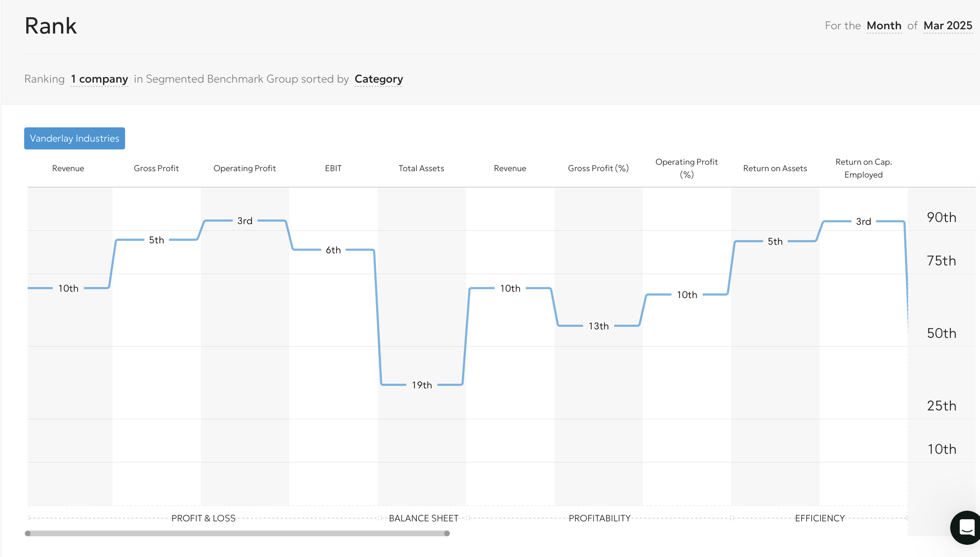This screenshot has height=557, width=980.
Task: Click the EFFICIENCY category label
Action: click(x=819, y=518)
